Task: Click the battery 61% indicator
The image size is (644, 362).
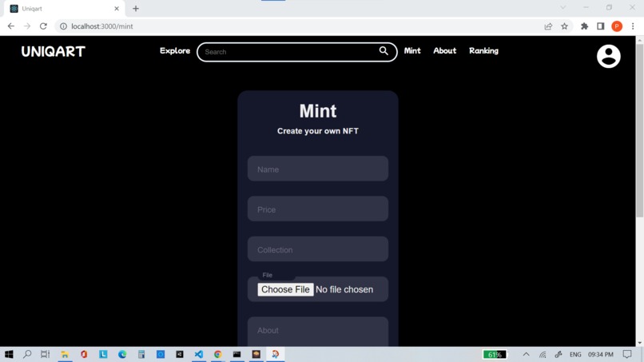Action: click(x=495, y=354)
